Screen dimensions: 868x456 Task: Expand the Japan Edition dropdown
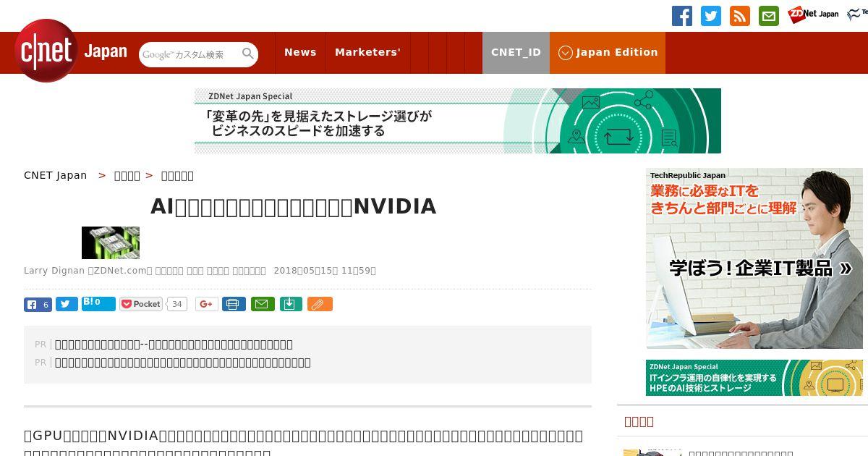[x=608, y=52]
